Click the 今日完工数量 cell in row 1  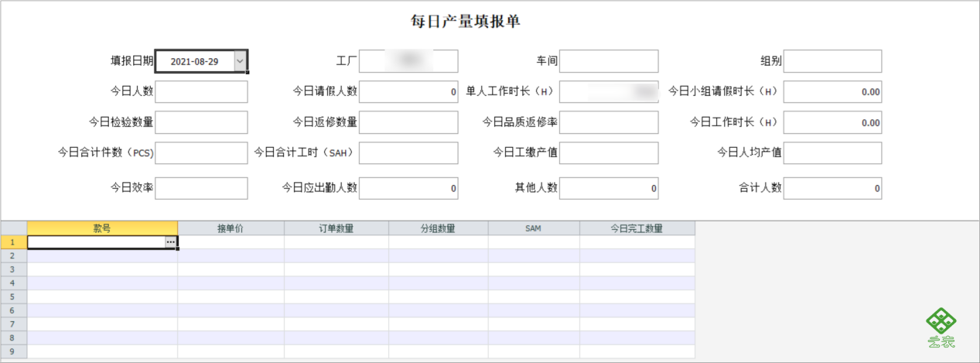pyautogui.click(x=637, y=242)
